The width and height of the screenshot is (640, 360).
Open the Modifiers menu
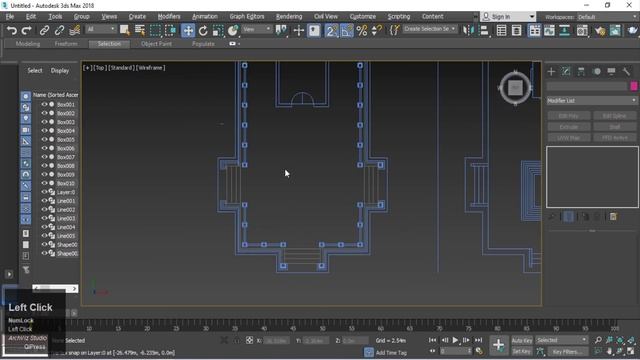[169, 16]
